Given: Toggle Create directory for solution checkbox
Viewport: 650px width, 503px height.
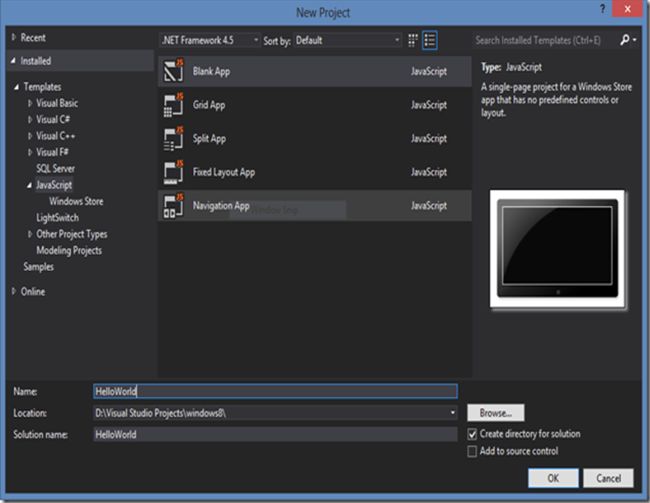Looking at the screenshot, I should pyautogui.click(x=472, y=434).
